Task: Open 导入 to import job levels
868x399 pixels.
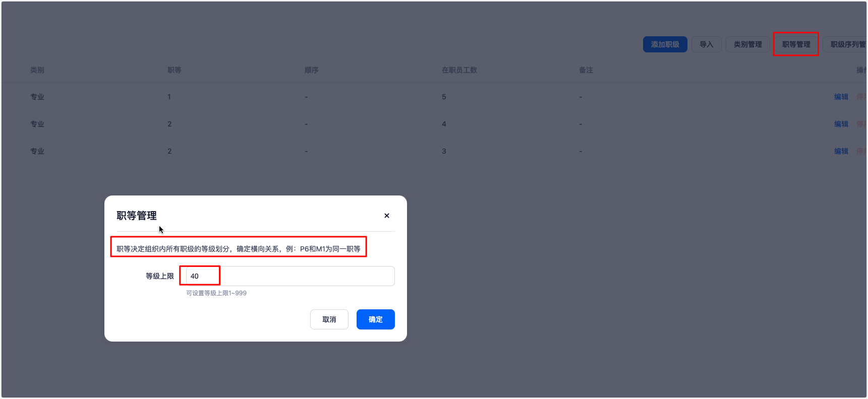Action: coord(706,44)
